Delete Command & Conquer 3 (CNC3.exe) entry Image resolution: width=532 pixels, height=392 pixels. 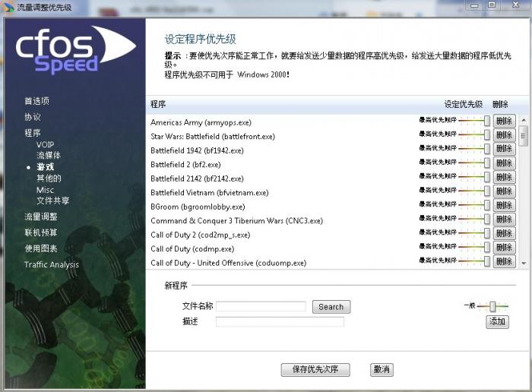click(504, 220)
